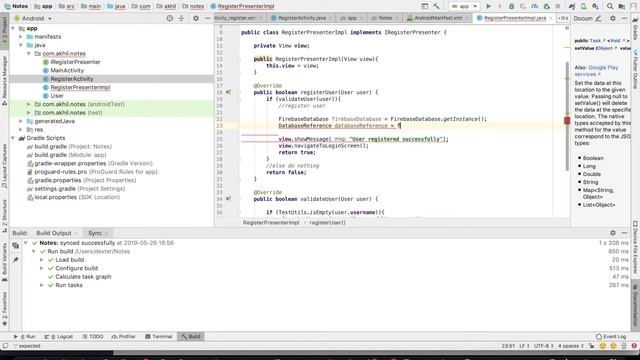Toggle Structure tool window sidebar button
This screenshot has width=640, height=360.
4,216
